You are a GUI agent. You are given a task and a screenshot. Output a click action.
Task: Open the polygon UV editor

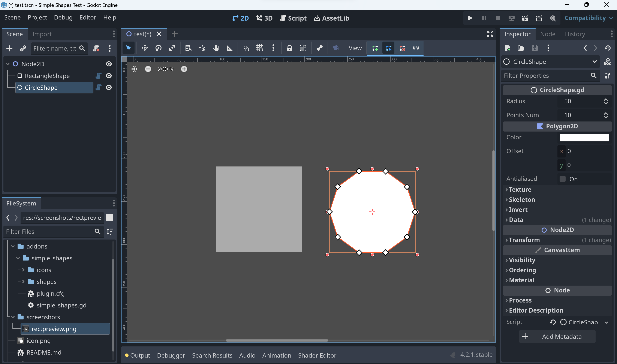click(x=416, y=48)
